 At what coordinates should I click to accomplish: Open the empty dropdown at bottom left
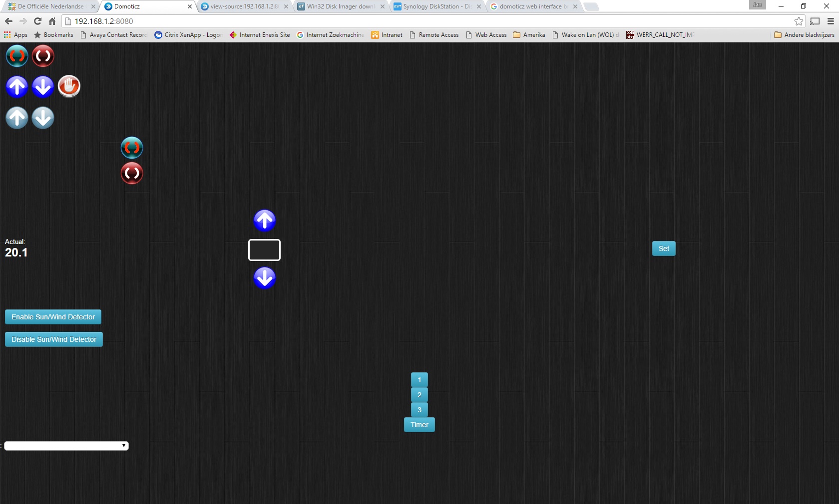66,446
